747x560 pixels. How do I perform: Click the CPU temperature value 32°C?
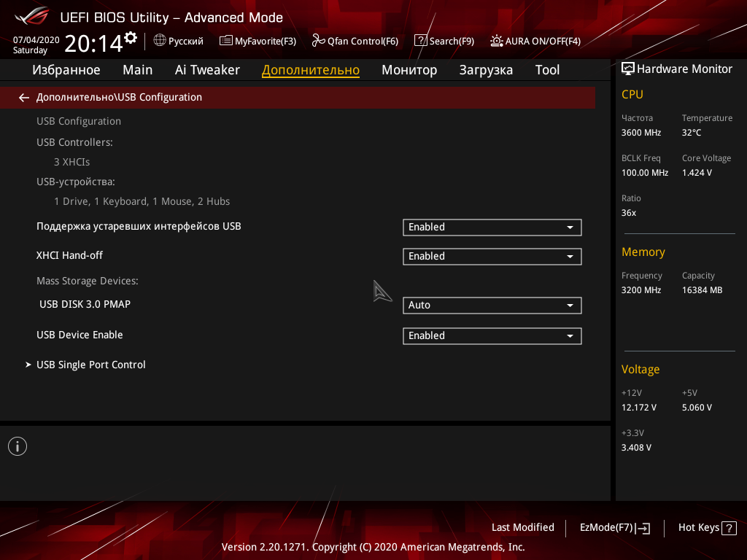(x=692, y=133)
